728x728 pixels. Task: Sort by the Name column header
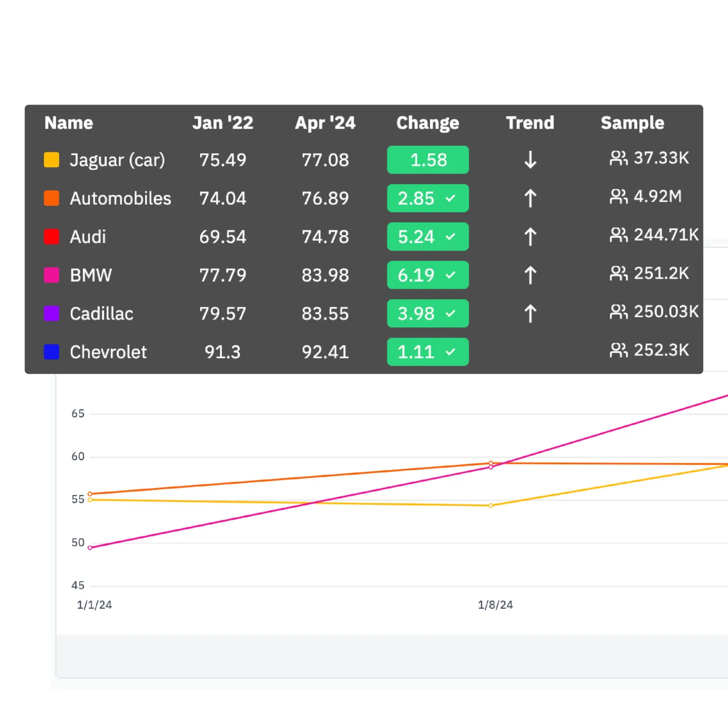69,123
